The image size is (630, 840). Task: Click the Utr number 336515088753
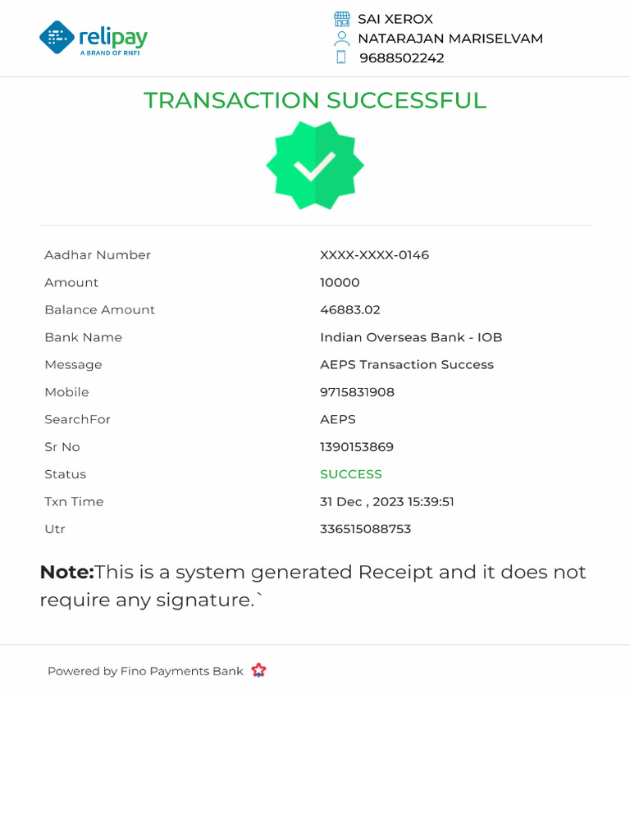pos(365,529)
